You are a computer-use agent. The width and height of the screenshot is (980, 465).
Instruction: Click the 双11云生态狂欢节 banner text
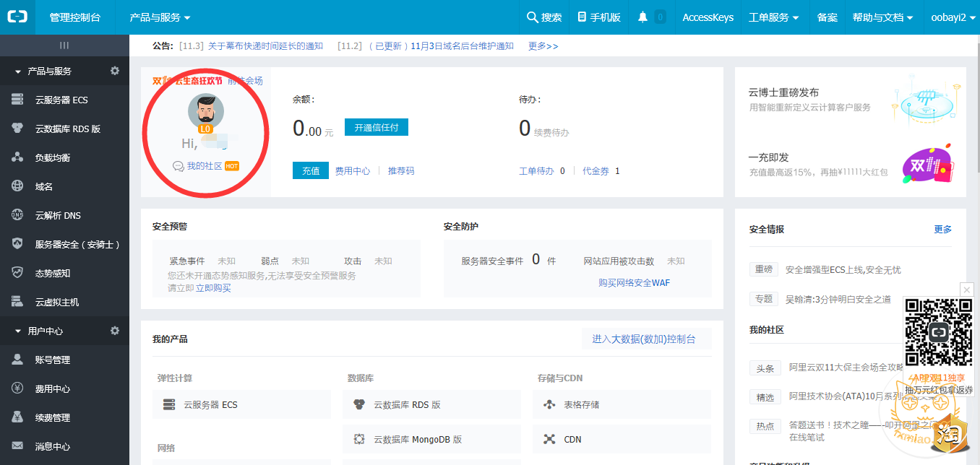[187, 81]
